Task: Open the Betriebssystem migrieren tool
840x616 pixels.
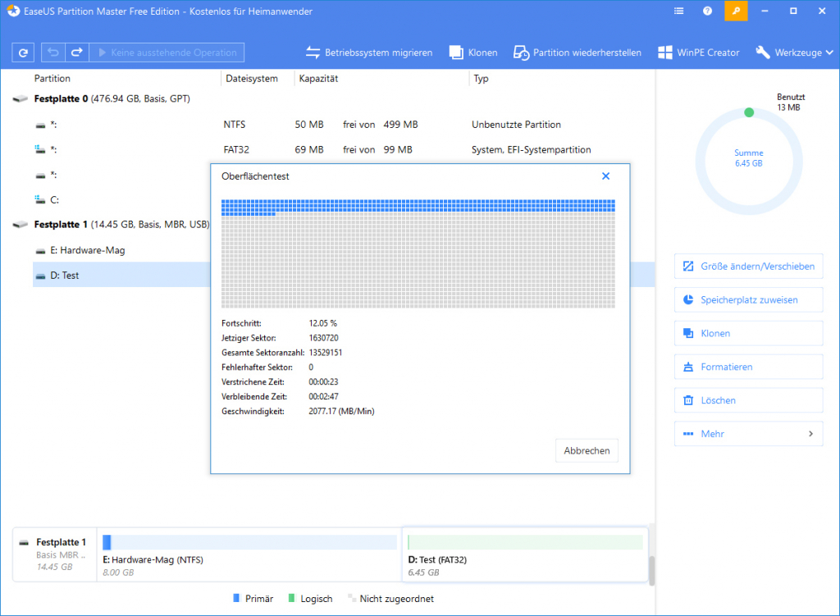Action: (x=371, y=52)
